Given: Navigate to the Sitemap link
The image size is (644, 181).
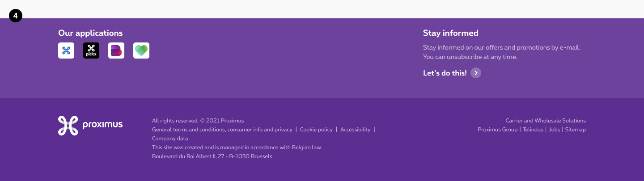Looking at the screenshot, I should [x=575, y=130].
